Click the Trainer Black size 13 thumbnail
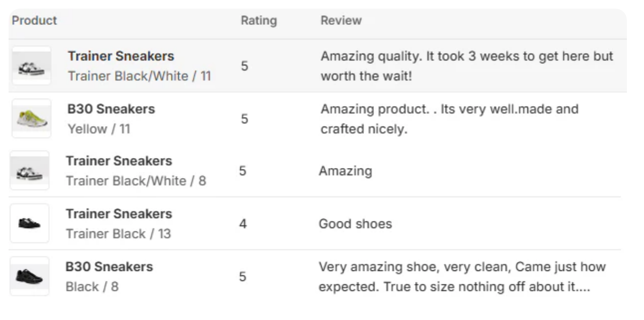The width and height of the screenshot is (644, 320). click(x=29, y=223)
